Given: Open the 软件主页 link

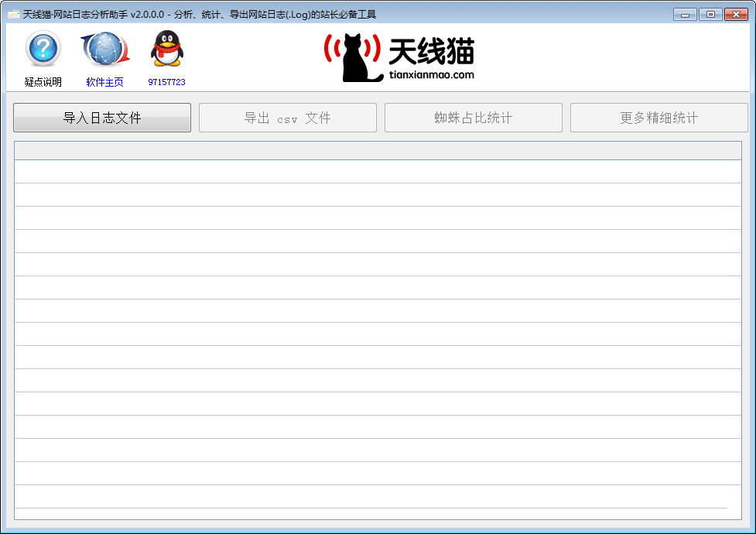Looking at the screenshot, I should 104,82.
